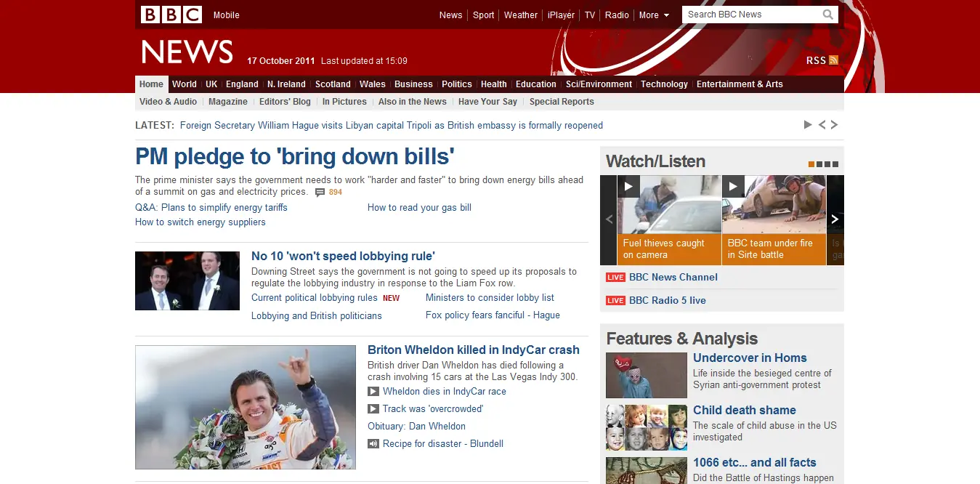Open the Editors' Blog subsection
Screen dimensions: 980x484
285,102
